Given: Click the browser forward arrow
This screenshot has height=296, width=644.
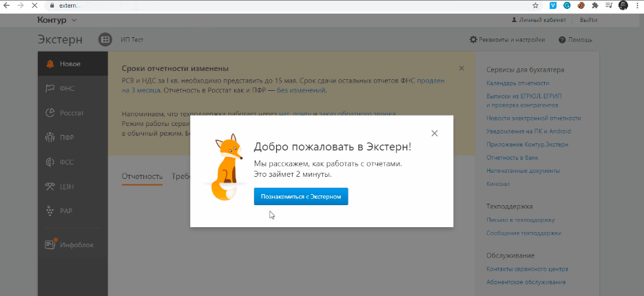Looking at the screenshot, I should click(21, 6).
